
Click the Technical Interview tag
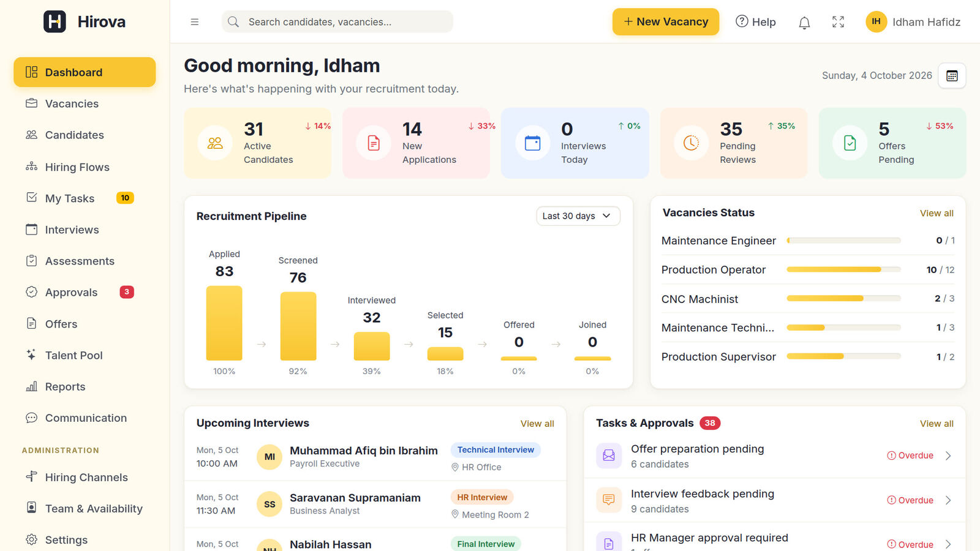[x=496, y=450]
